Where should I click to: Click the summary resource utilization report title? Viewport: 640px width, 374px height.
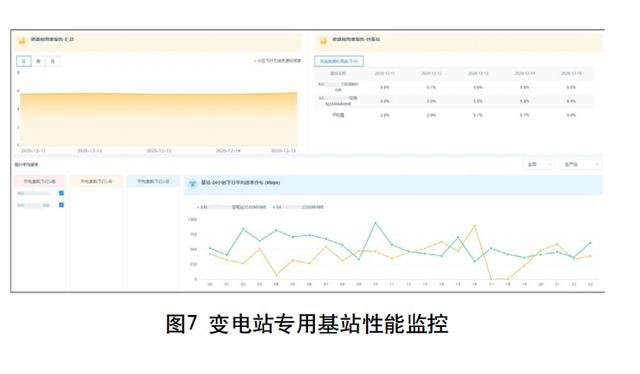52,40
